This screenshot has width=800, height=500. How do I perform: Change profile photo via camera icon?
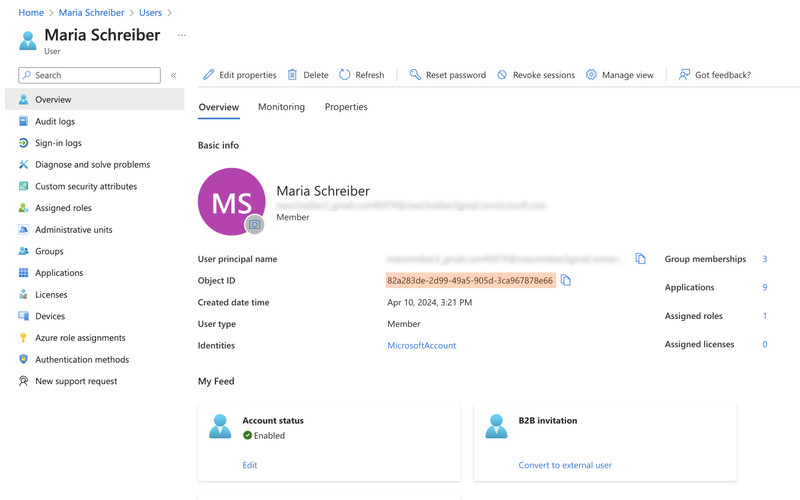[255, 224]
